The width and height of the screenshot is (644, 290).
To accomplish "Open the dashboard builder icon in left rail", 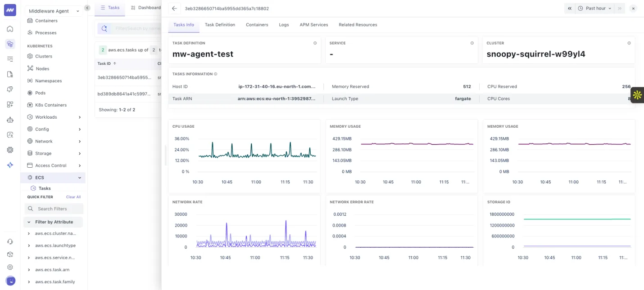I will coord(10,104).
